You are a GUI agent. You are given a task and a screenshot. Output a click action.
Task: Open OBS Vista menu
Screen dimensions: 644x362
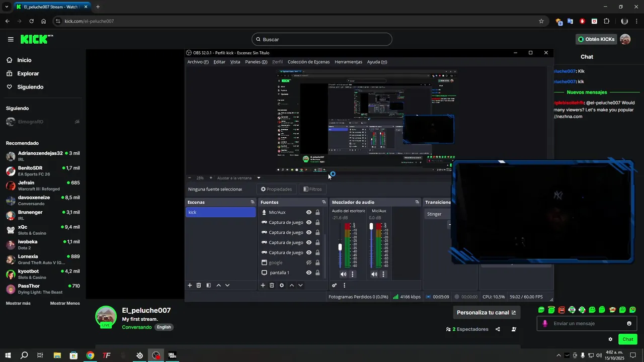tap(235, 62)
